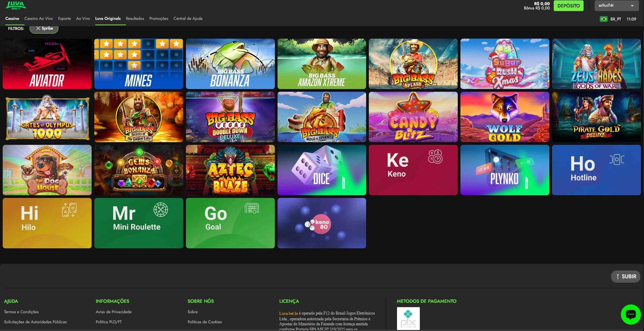Viewport: 644px width, 331px height.
Task: Launch the Plynko game tile
Action: click(505, 170)
